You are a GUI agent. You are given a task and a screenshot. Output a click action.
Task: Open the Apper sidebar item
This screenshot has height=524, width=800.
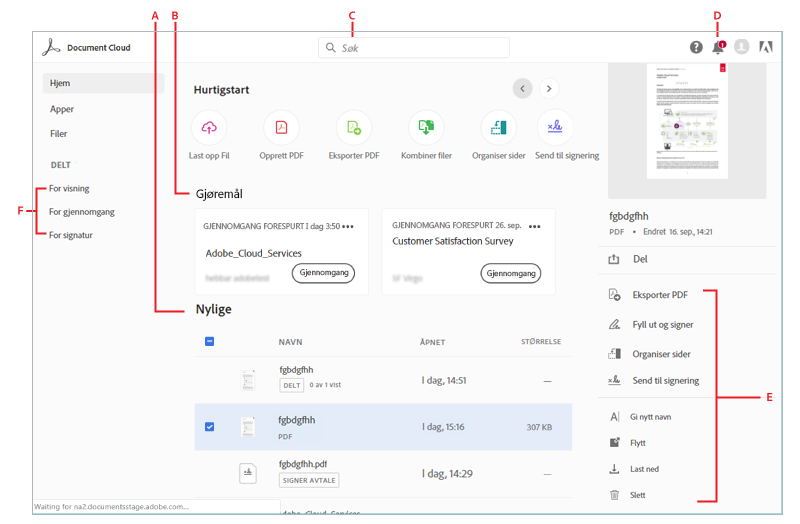(62, 109)
